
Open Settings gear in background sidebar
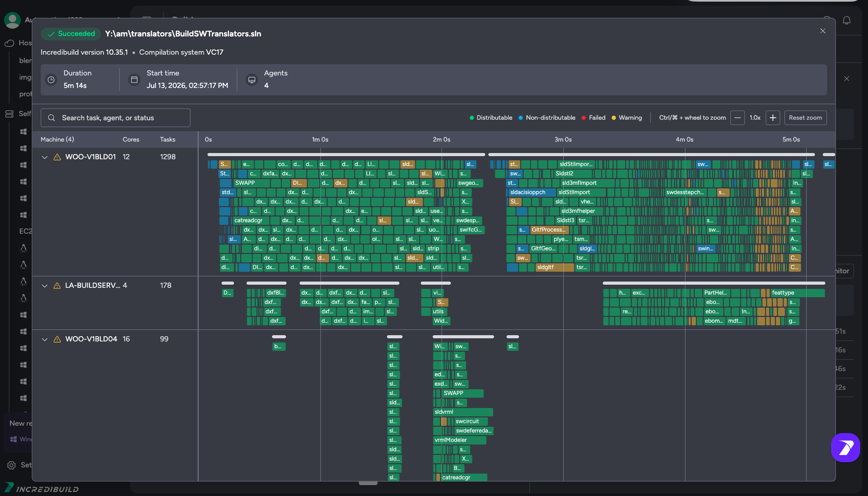point(11,465)
